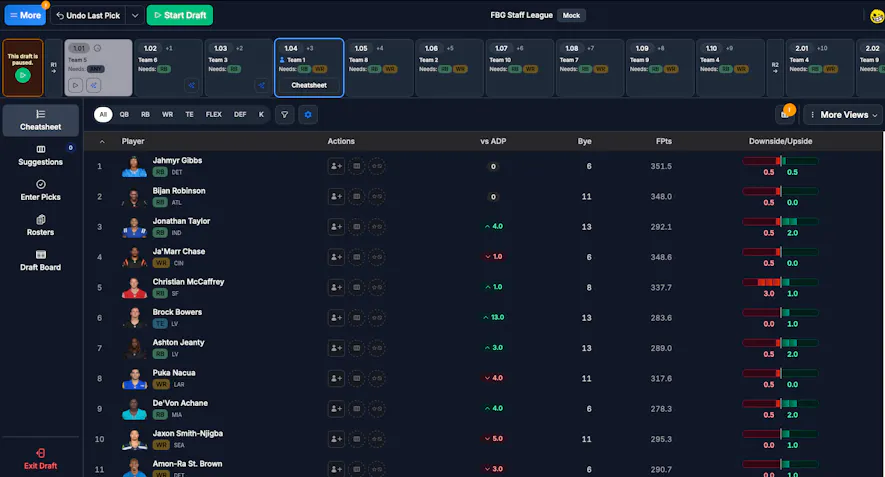Click the draft player icon for Ja'Marr Chase

(x=336, y=257)
